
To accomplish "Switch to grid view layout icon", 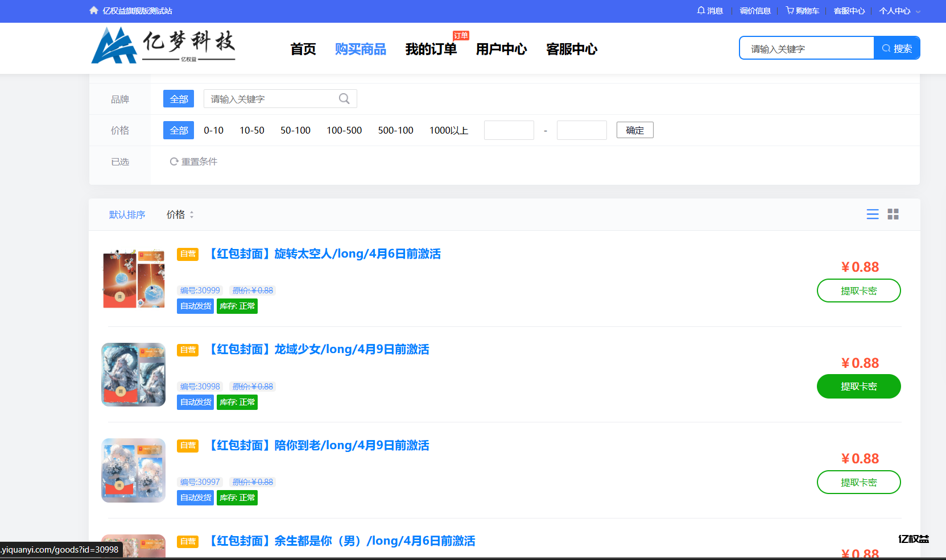I will (x=893, y=214).
